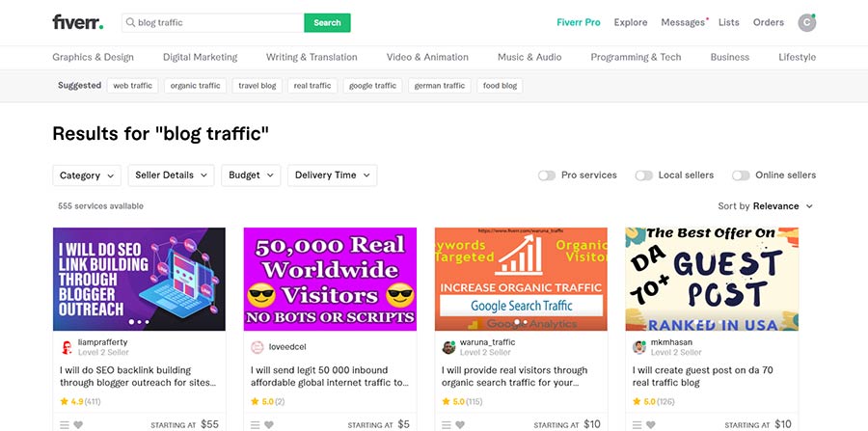The height and width of the screenshot is (431, 868).
Task: Open Programming & Tech category
Action: pos(636,57)
